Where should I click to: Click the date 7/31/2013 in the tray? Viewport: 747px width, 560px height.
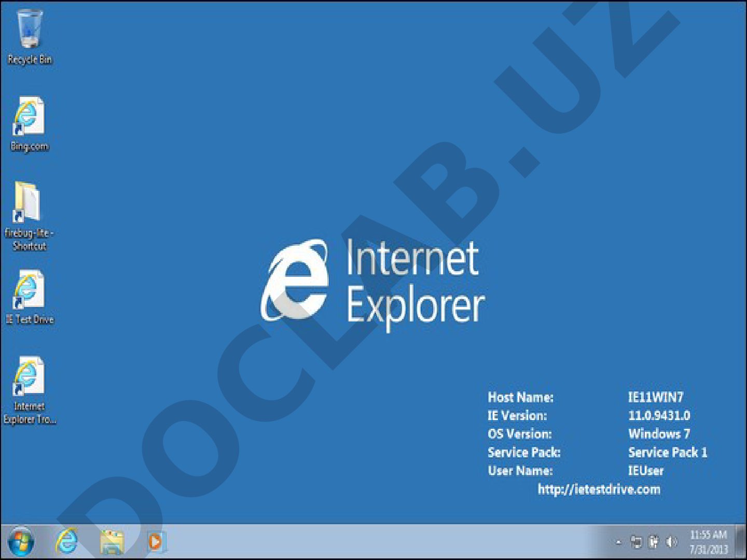(709, 549)
